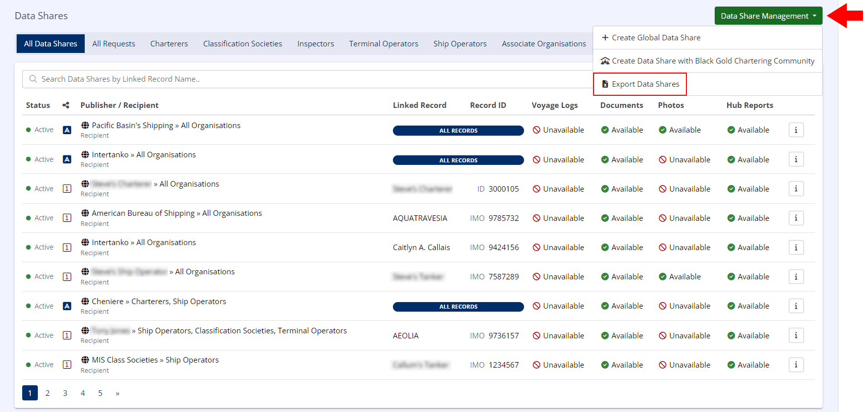Click globe icon beside American Bureau of Shipping
The height and width of the screenshot is (412, 868).
point(85,213)
